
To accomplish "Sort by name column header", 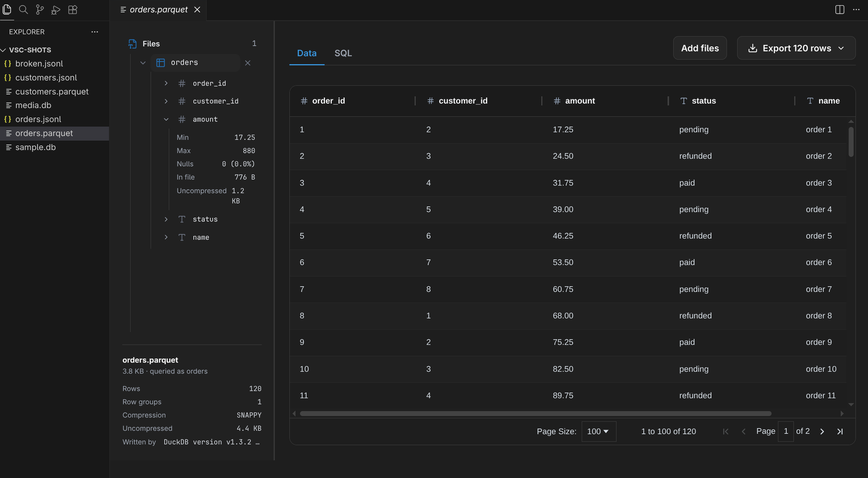I will tap(829, 101).
